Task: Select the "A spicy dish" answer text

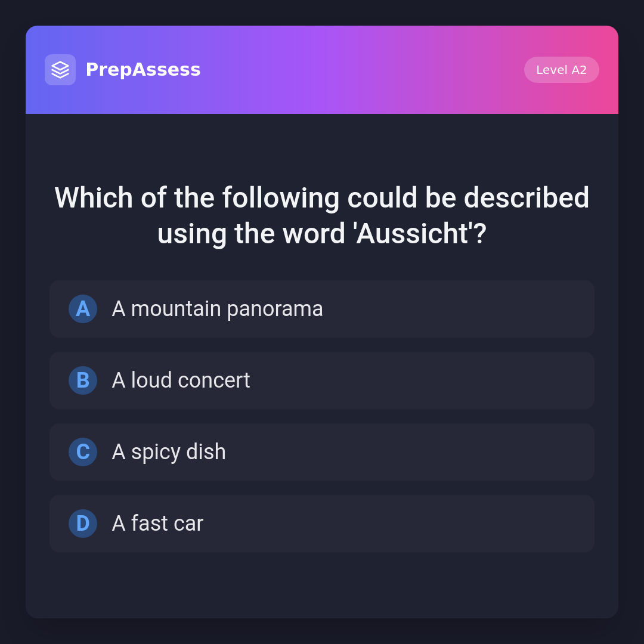Action: pos(169,452)
